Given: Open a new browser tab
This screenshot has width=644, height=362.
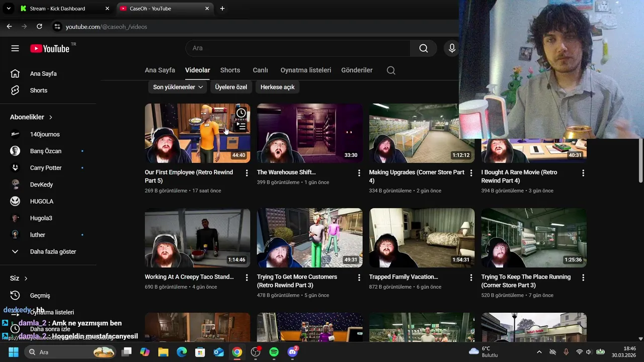Looking at the screenshot, I should (222, 9).
